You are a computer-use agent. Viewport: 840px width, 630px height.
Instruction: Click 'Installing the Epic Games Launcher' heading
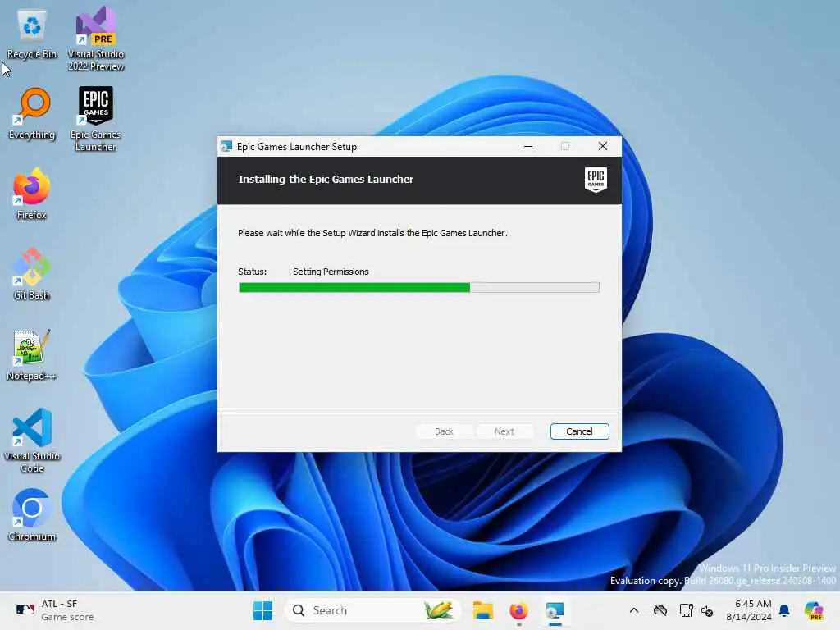pos(326,179)
